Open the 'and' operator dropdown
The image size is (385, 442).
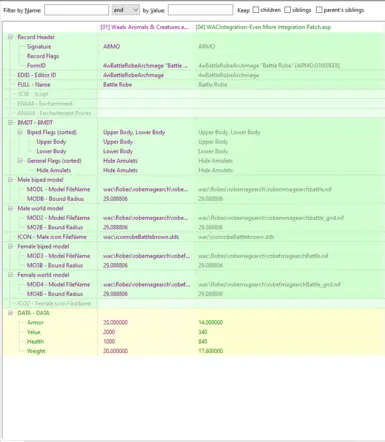[x=126, y=10]
